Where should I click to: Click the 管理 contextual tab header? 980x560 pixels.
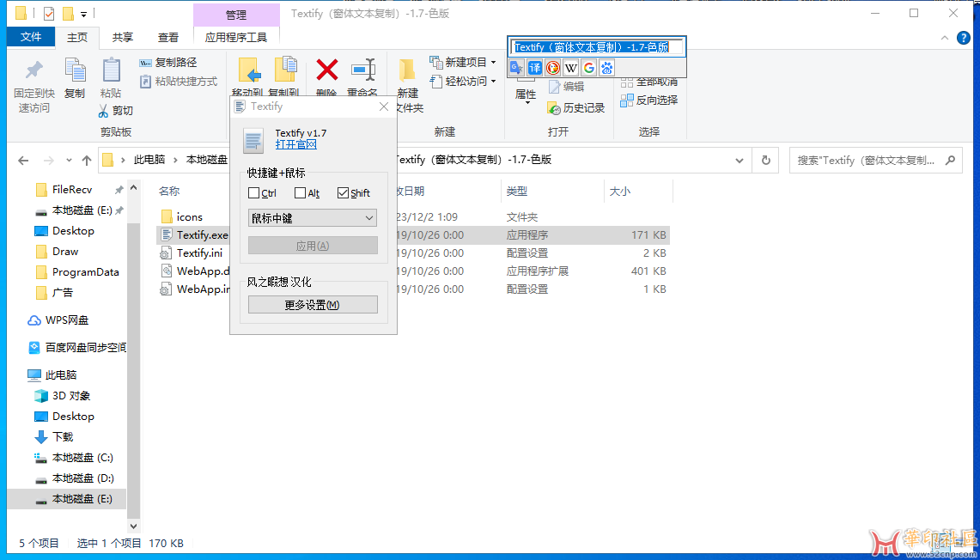coord(236,15)
